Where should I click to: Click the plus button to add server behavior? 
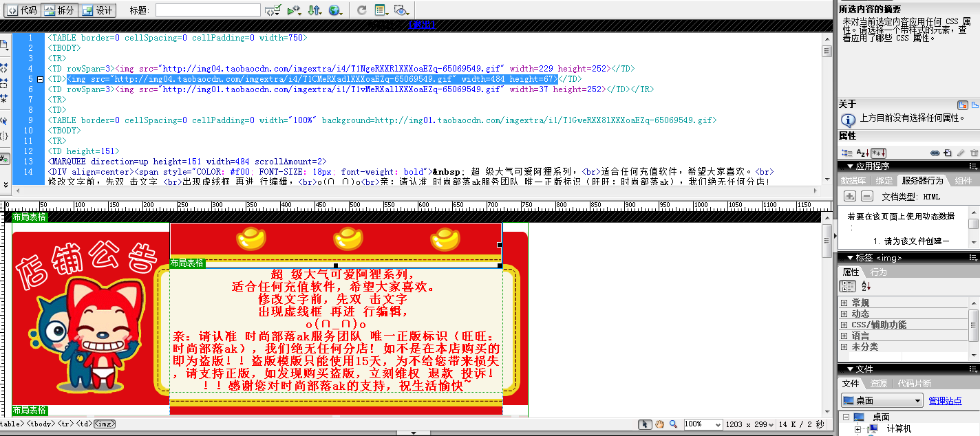[x=850, y=197]
